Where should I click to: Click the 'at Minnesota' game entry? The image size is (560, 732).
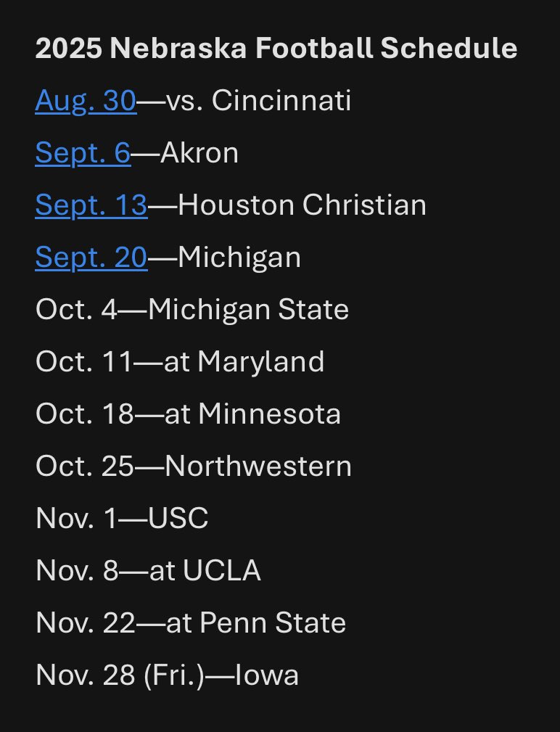point(252,414)
